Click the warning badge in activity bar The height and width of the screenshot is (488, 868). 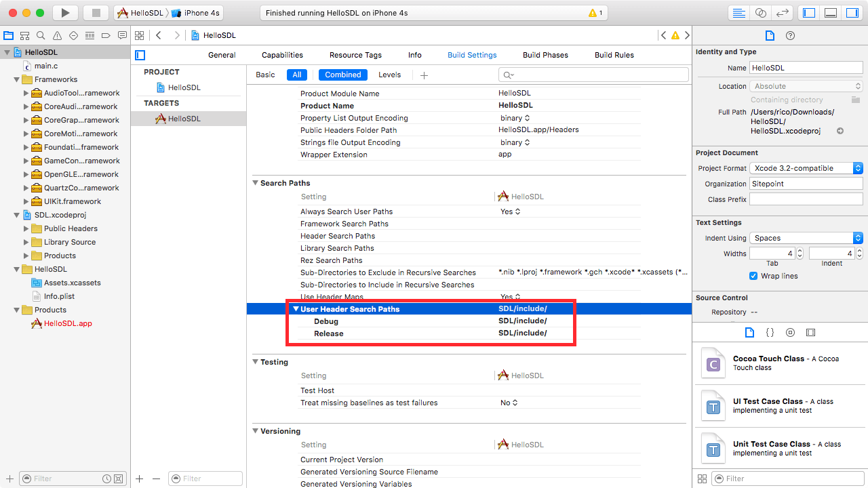(x=596, y=13)
